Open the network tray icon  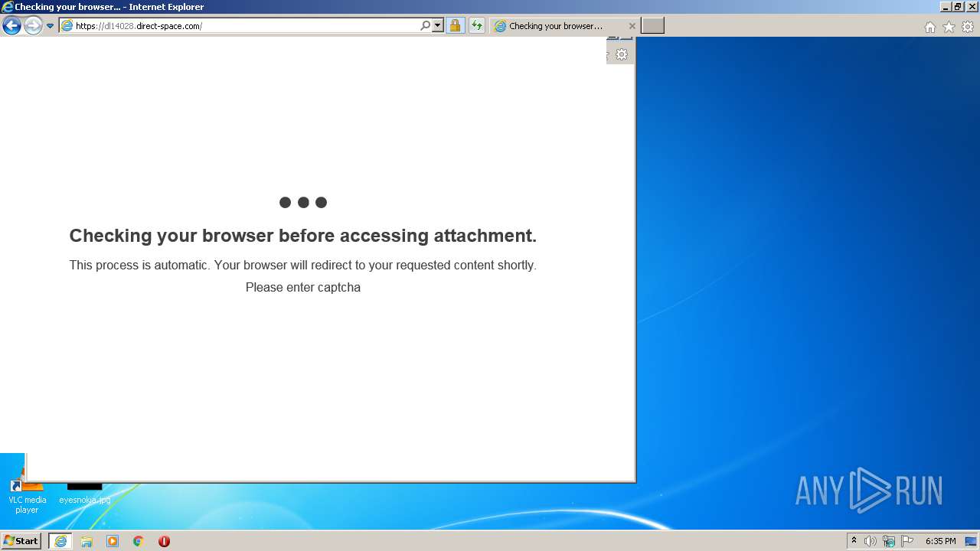tap(889, 541)
